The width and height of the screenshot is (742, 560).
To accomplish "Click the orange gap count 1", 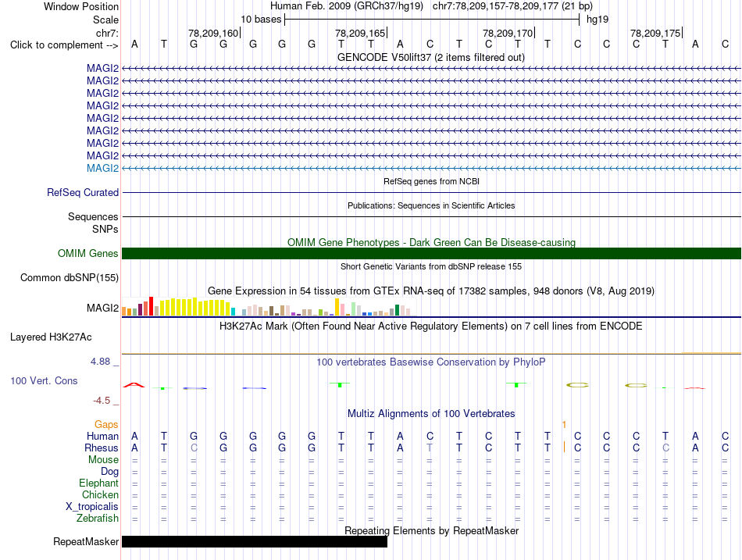I will [x=564, y=425].
